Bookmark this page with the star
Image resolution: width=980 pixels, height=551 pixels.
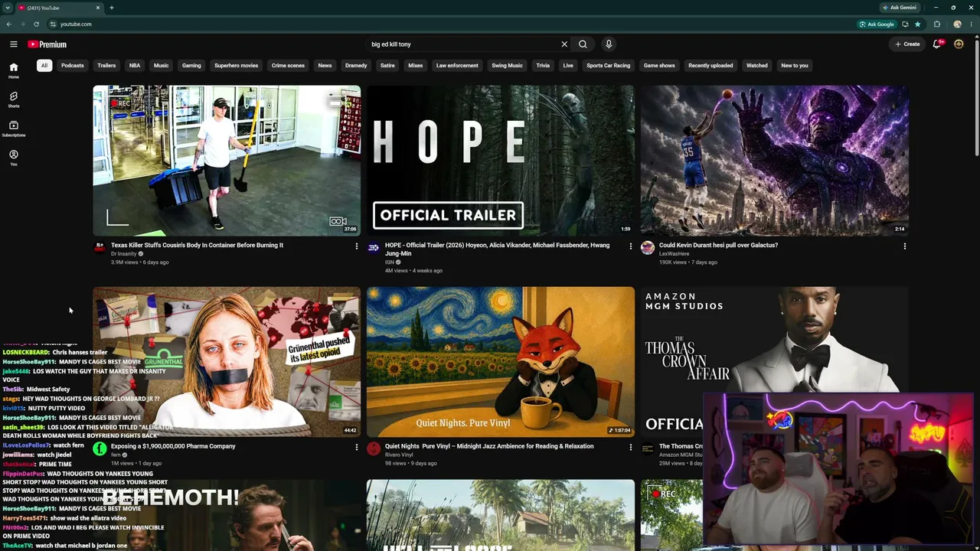coord(917,24)
